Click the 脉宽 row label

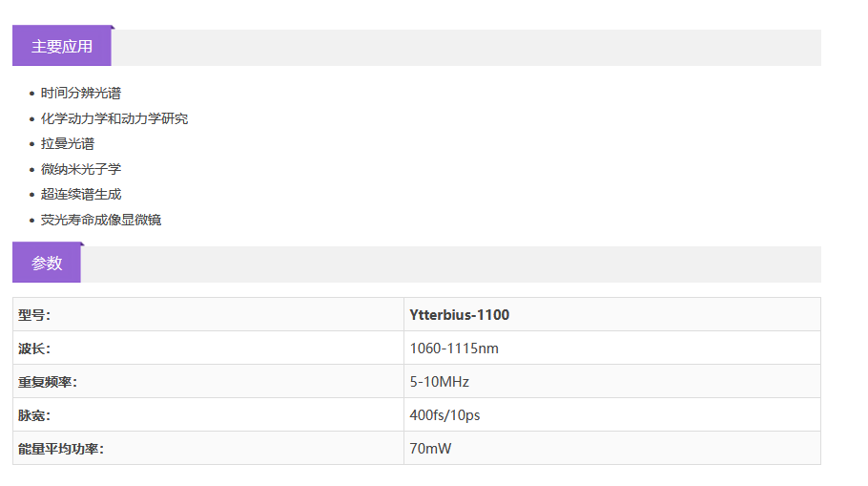coord(34,415)
